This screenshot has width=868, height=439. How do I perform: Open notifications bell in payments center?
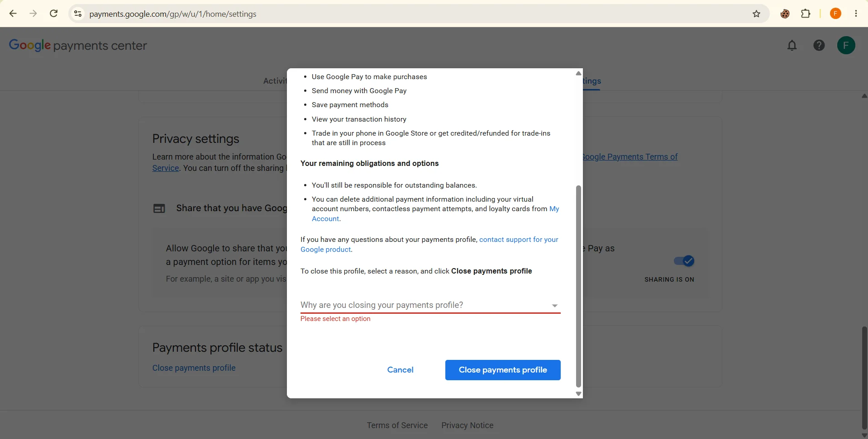(x=792, y=45)
